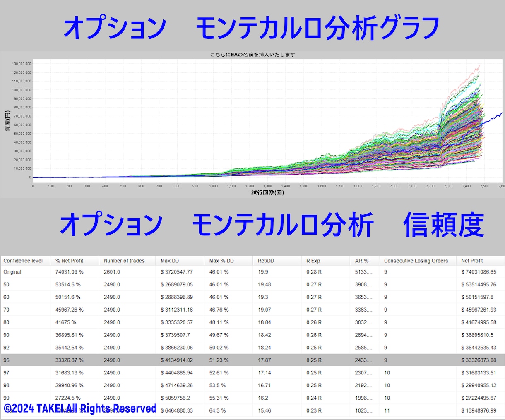Screen dimensions: 505x420
Task: Click the y-axis label 資産(円)
Action: [7, 122]
